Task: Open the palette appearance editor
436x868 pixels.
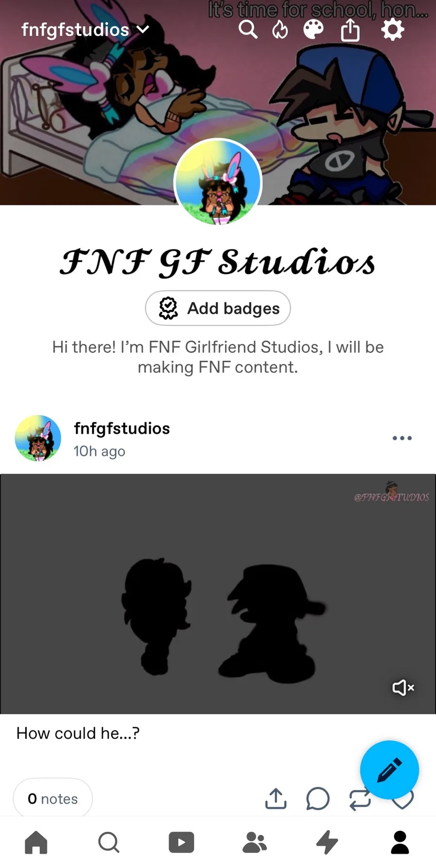Action: 313,30
